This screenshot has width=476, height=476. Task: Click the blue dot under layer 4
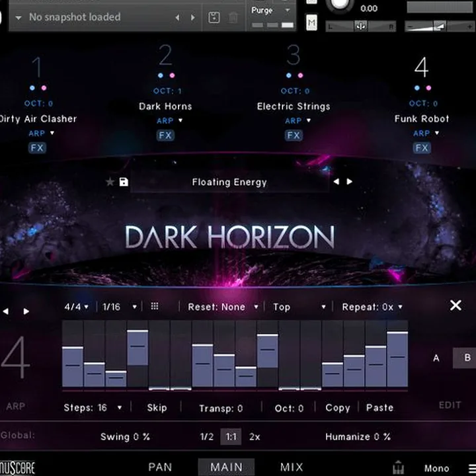[x=417, y=88]
